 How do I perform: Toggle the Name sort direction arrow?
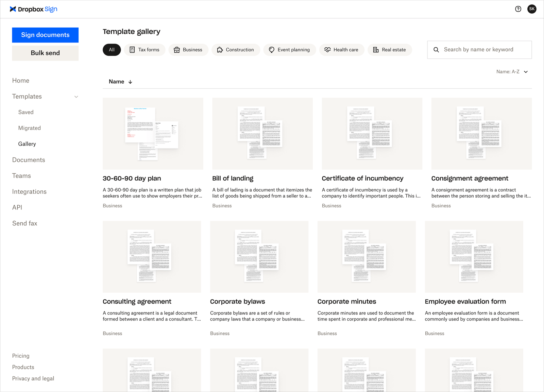click(x=130, y=82)
